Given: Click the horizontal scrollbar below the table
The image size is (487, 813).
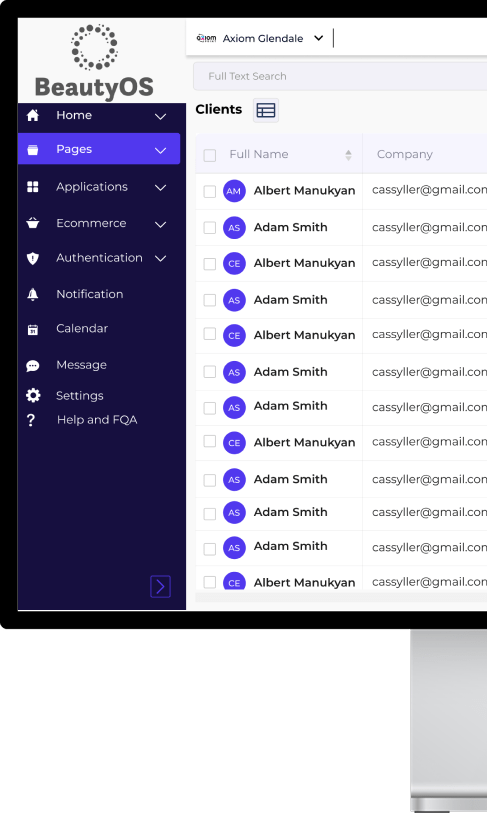Looking at the screenshot, I should click(341, 597).
